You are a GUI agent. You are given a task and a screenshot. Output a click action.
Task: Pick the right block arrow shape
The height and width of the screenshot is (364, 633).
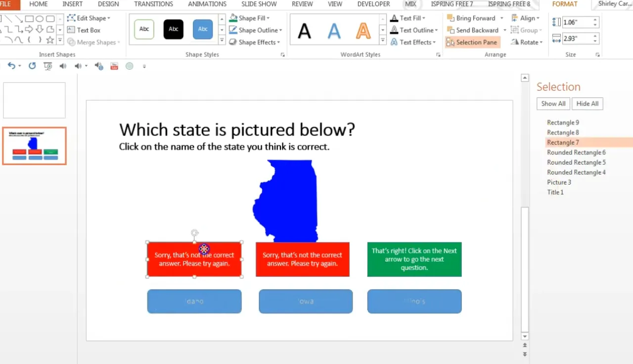tap(29, 30)
